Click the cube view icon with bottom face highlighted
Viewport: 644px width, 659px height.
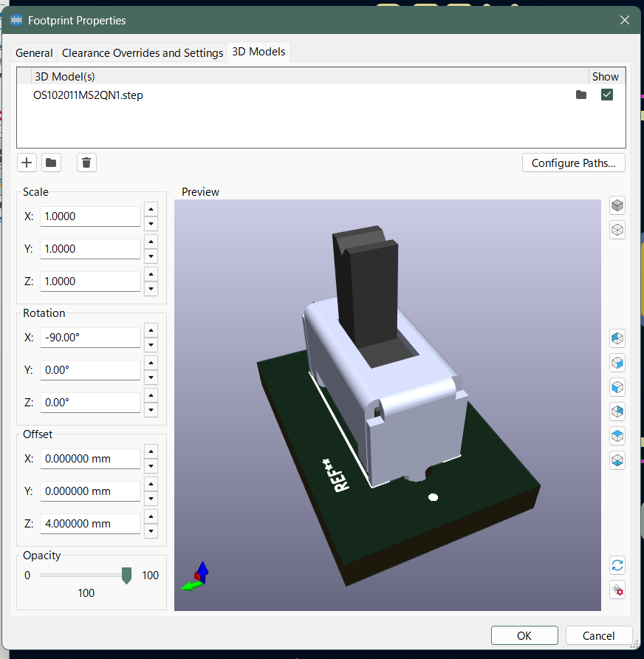(x=617, y=460)
